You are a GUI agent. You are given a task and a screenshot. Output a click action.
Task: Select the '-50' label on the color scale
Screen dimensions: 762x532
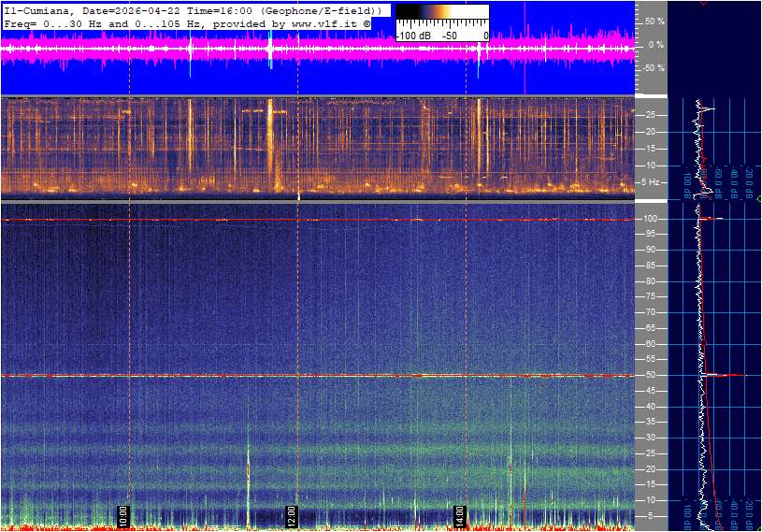point(450,36)
